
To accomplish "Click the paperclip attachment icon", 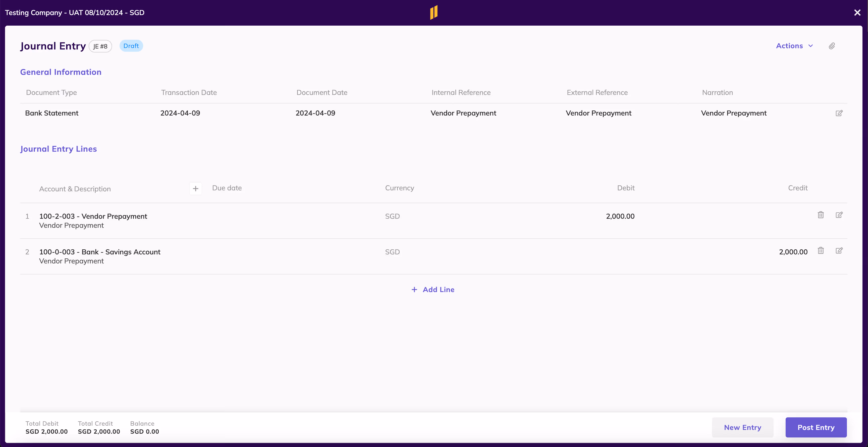I will tap(832, 46).
